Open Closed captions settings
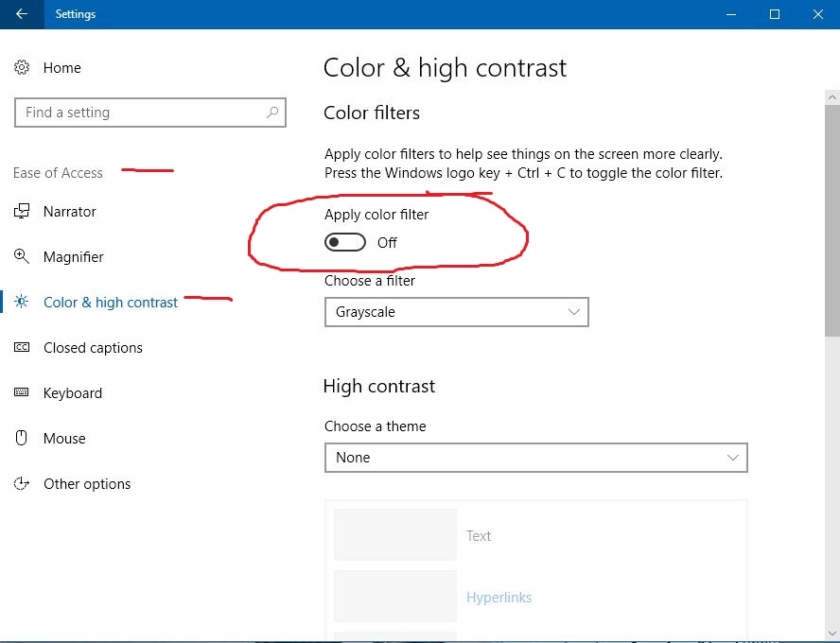The height and width of the screenshot is (643, 840). (93, 347)
